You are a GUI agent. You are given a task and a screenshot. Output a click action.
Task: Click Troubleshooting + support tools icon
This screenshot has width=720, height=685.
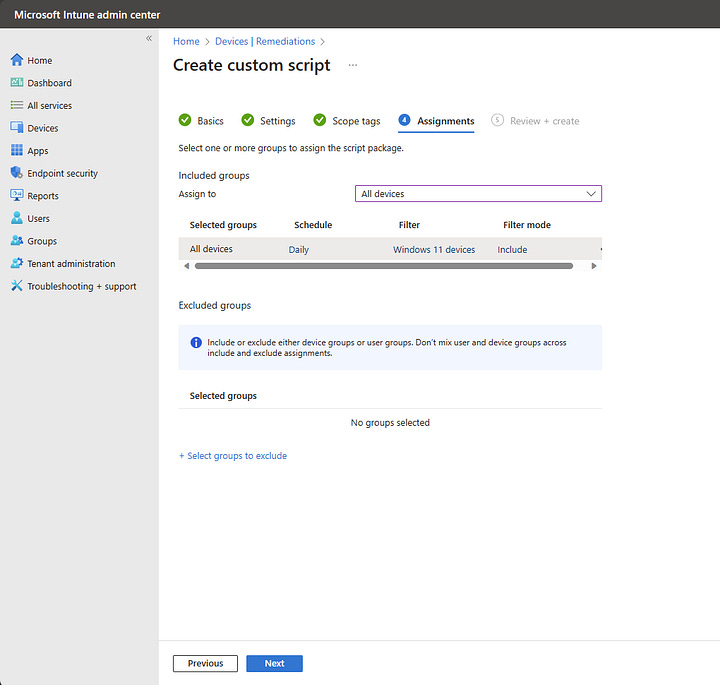17,286
